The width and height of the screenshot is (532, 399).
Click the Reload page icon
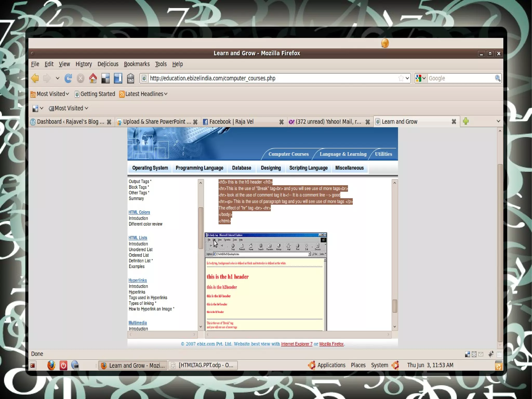pos(68,78)
